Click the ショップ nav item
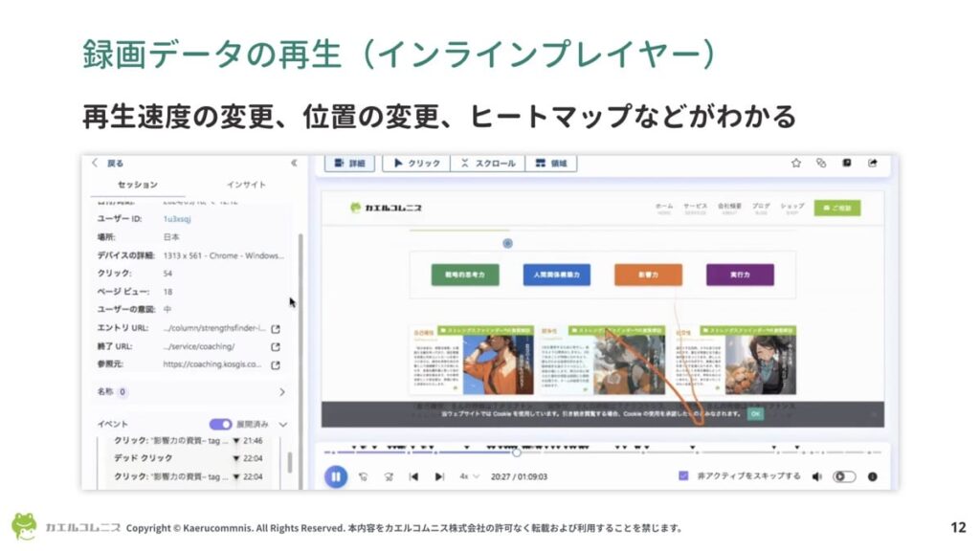Viewport: 980px width, 551px height. tap(791, 208)
